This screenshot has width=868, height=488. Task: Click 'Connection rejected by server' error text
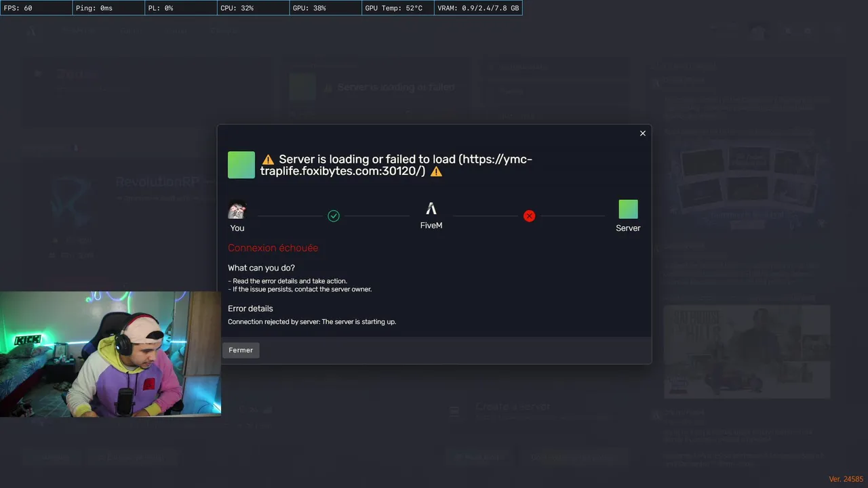[312, 322]
